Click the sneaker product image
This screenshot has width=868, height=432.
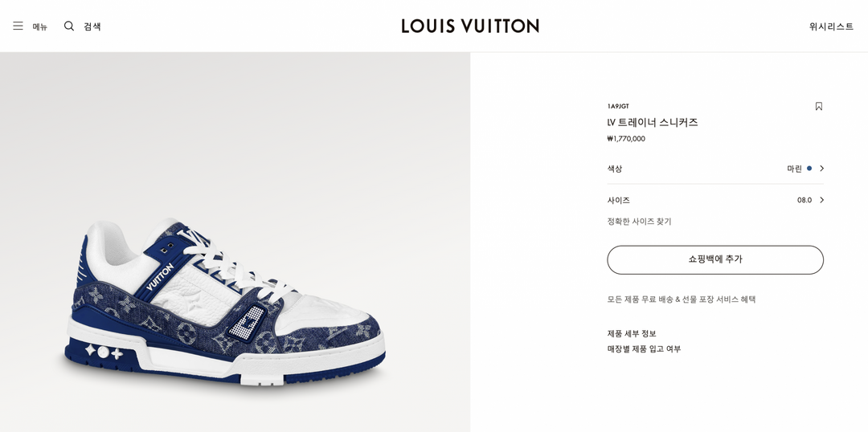[x=224, y=303]
